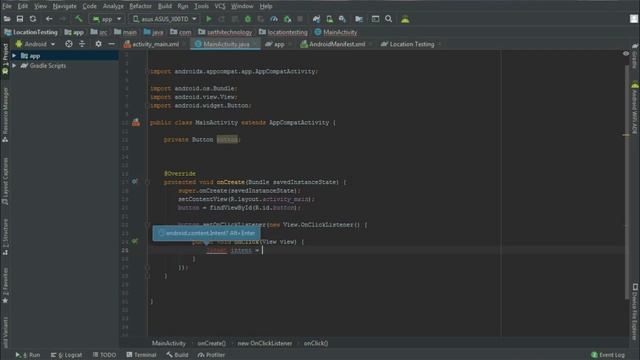
Task: Open the Profiler tool window button
Action: [211, 355]
